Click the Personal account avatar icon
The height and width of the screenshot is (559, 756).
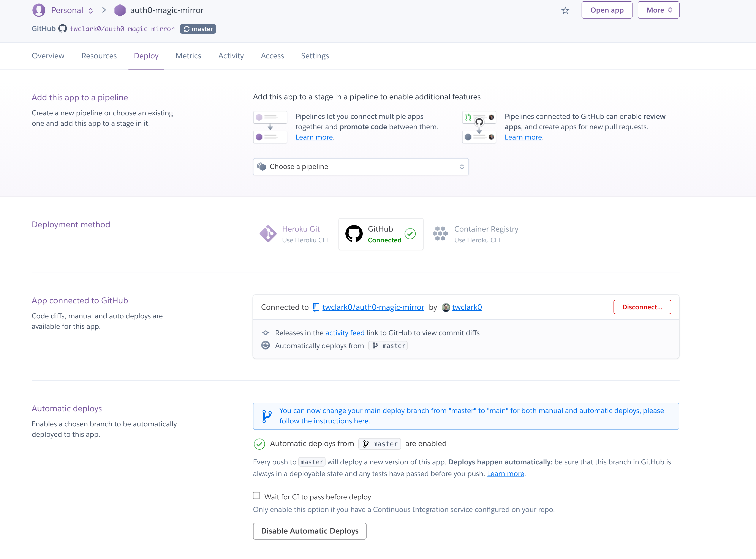pos(39,10)
